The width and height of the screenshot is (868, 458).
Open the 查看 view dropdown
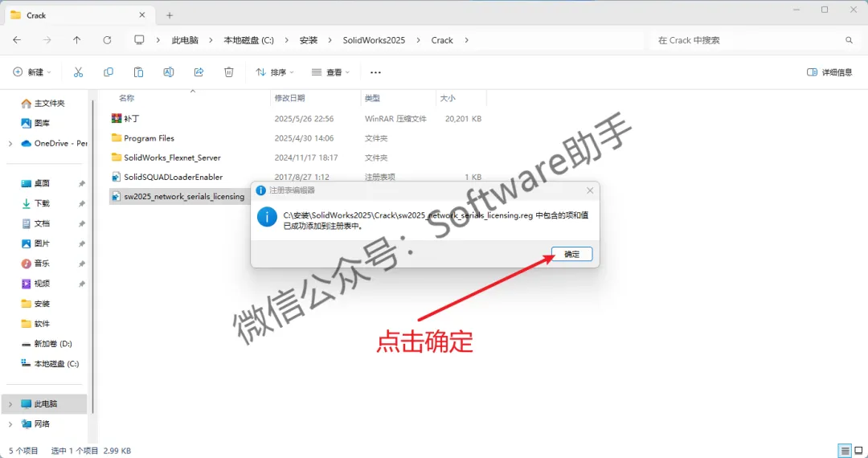(x=330, y=72)
